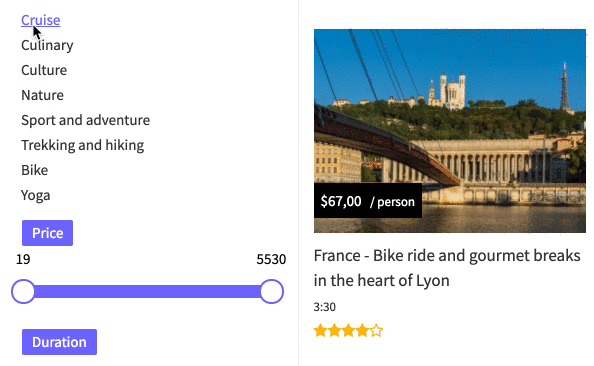
Task: Collapse the Price filter button
Action: pyautogui.click(x=47, y=233)
